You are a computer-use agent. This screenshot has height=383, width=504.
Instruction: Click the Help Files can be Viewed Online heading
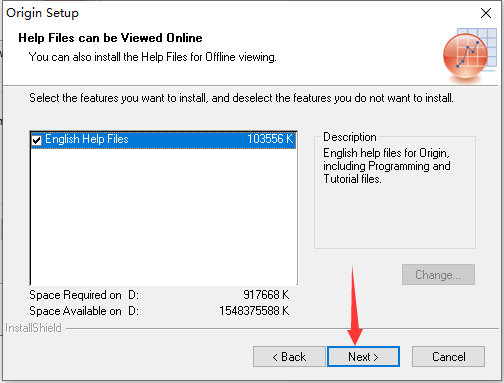[110, 38]
